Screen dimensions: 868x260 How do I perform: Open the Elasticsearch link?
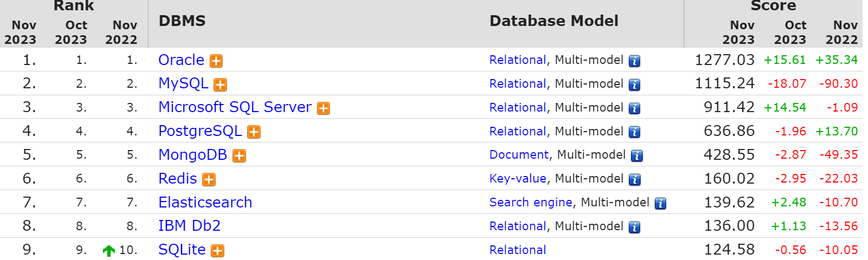[x=205, y=202]
